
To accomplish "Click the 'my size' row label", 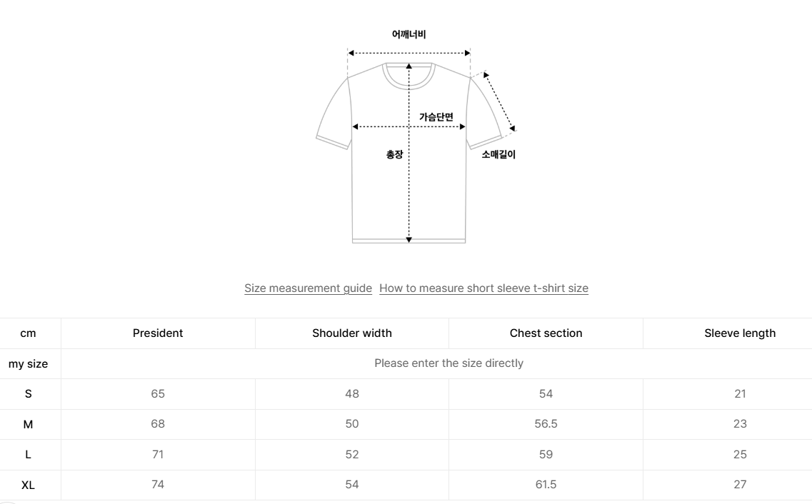I will (28, 364).
